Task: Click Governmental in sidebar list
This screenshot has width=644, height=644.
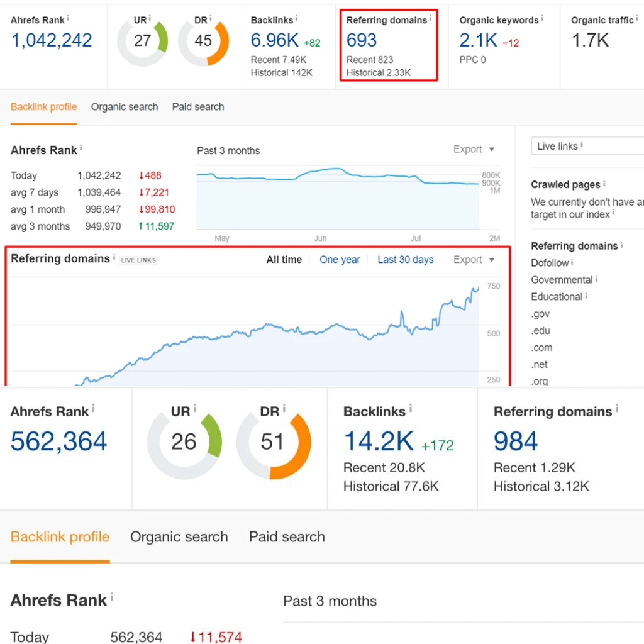Action: tap(562, 280)
